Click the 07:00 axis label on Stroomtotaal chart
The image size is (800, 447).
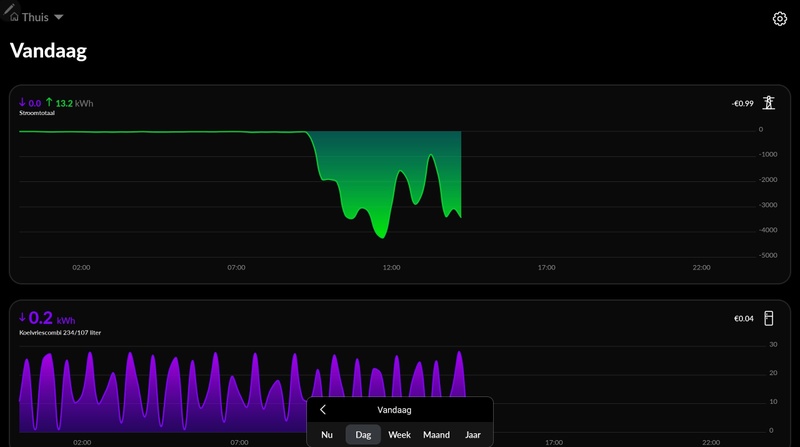click(236, 267)
